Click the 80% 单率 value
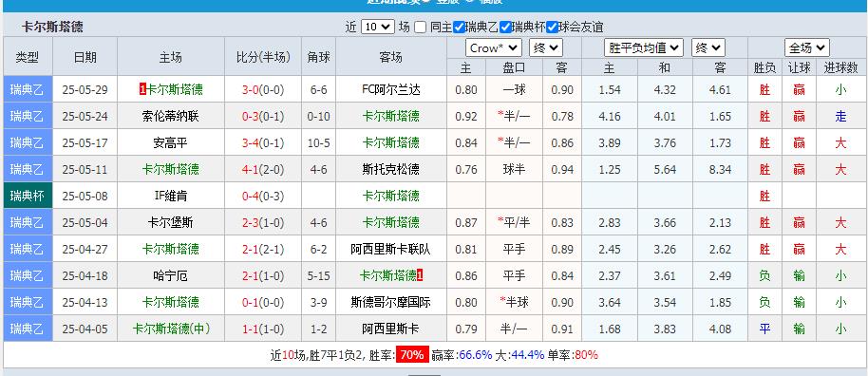This screenshot has width=868, height=376. coord(587,355)
